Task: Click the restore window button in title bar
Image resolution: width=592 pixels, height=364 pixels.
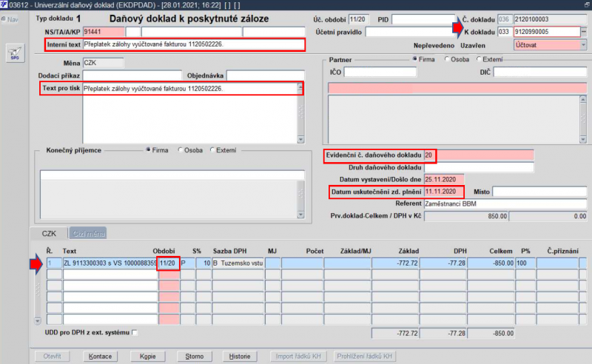Action: [x=587, y=4]
